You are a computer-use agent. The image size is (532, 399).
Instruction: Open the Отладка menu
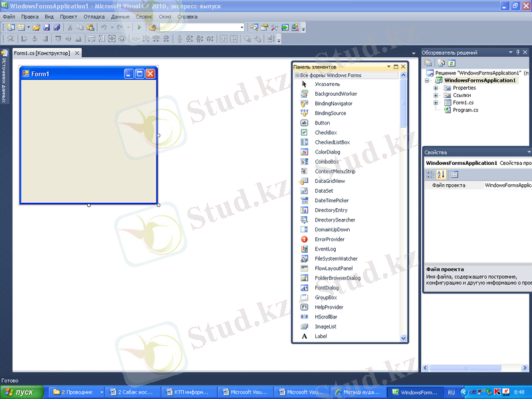94,16
